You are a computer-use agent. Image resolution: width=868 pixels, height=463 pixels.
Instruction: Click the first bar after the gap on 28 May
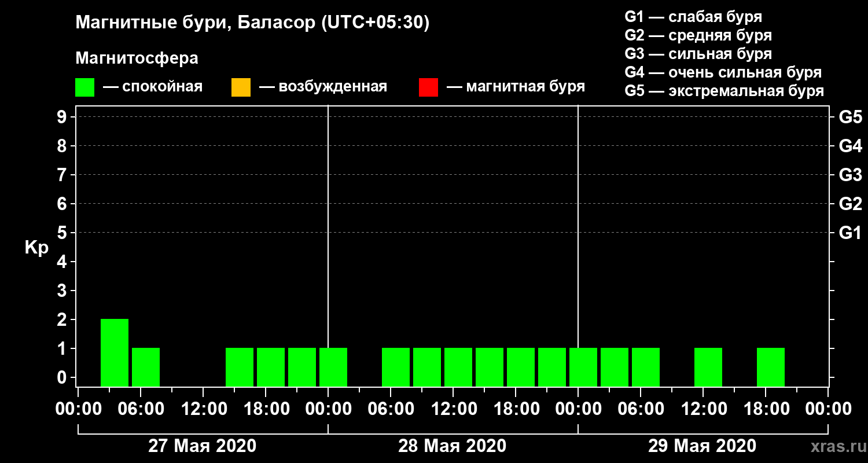pos(396,367)
